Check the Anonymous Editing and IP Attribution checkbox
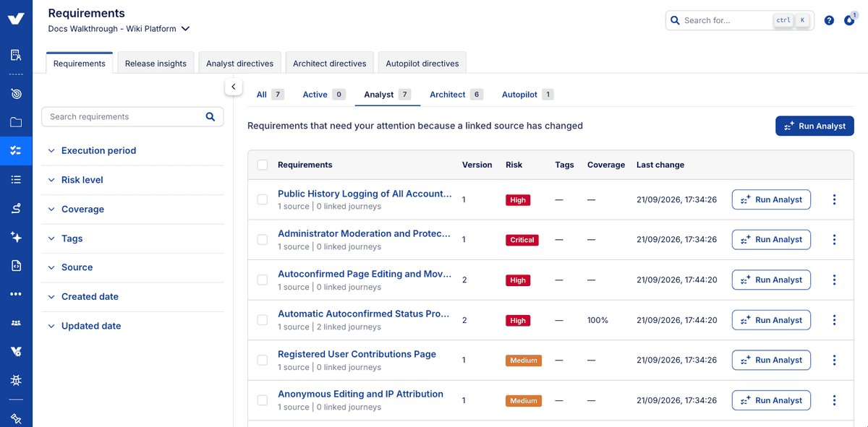 pos(263,400)
